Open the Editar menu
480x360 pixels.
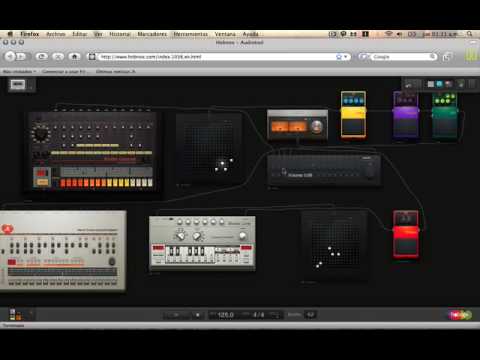point(80,34)
